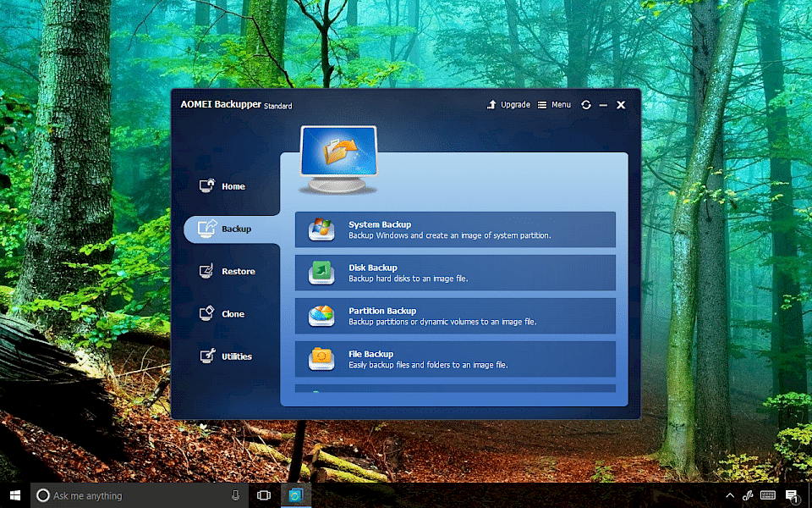Image resolution: width=812 pixels, height=508 pixels.
Task: Click the hamburger menu icon
Action: tap(541, 105)
